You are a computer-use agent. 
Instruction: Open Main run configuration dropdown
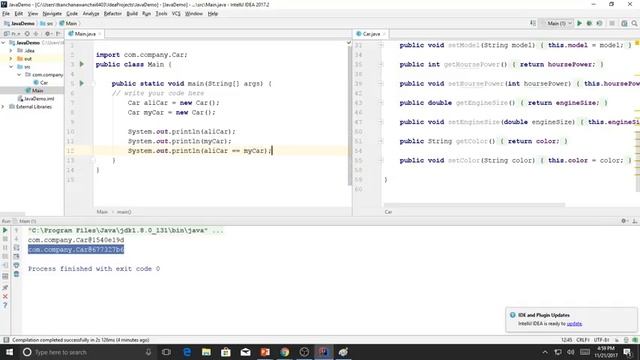point(558,24)
